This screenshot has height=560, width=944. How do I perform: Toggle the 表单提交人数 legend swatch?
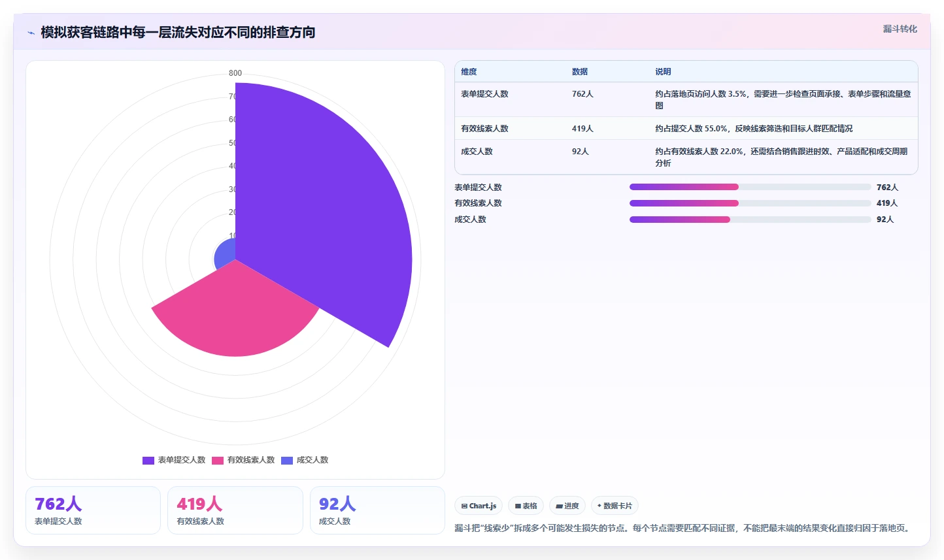(x=148, y=460)
